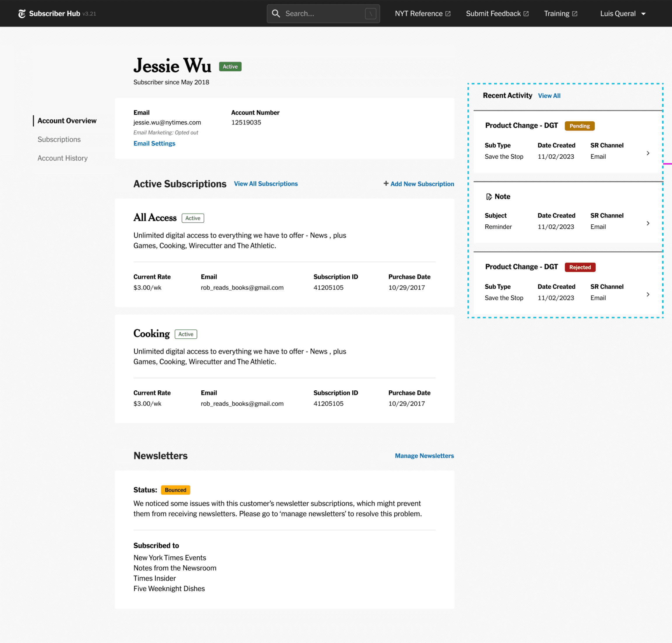Click Notes from the Newsroom newsletter
The width and height of the screenshot is (672, 643).
point(175,568)
